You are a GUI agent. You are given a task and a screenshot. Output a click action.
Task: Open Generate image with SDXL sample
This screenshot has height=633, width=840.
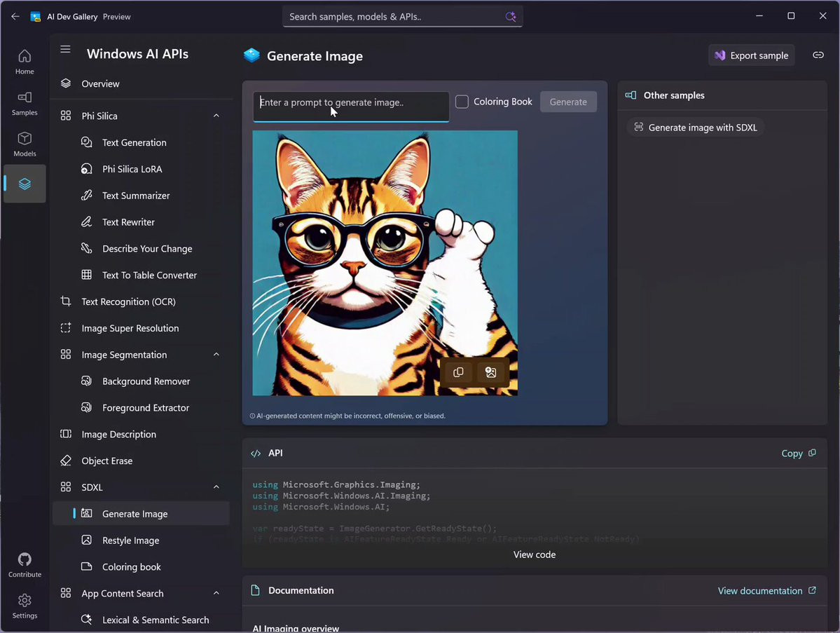point(696,128)
